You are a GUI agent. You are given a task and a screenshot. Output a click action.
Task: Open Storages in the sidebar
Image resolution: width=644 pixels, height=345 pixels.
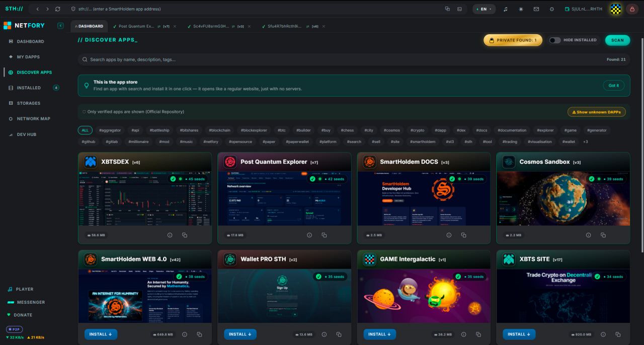28,103
